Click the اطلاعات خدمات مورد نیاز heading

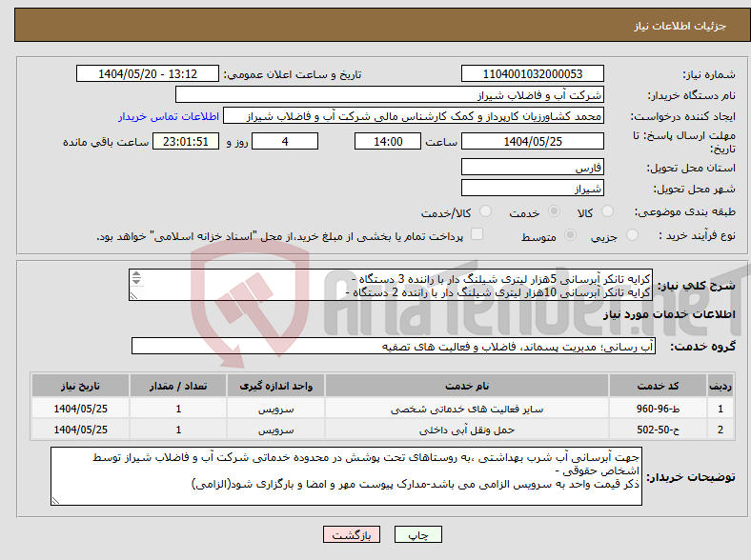669,314
